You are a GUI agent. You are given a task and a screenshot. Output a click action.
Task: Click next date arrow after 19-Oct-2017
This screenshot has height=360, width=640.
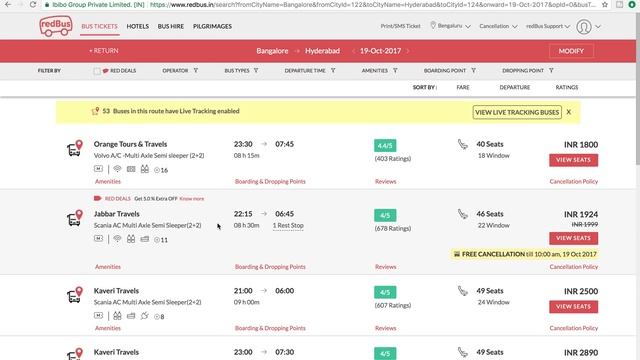click(408, 51)
